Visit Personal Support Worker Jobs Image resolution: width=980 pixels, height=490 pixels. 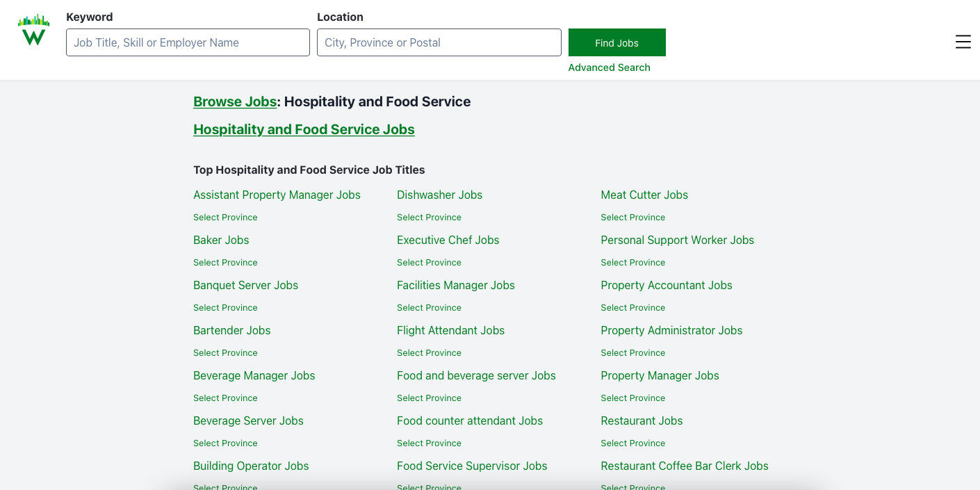[677, 240]
